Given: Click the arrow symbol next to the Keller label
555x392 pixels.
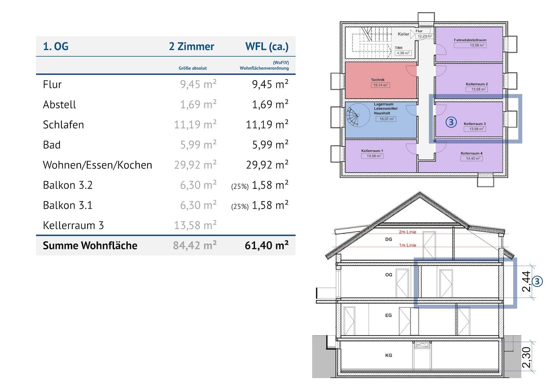Looking at the screenshot, I should pos(413,34).
